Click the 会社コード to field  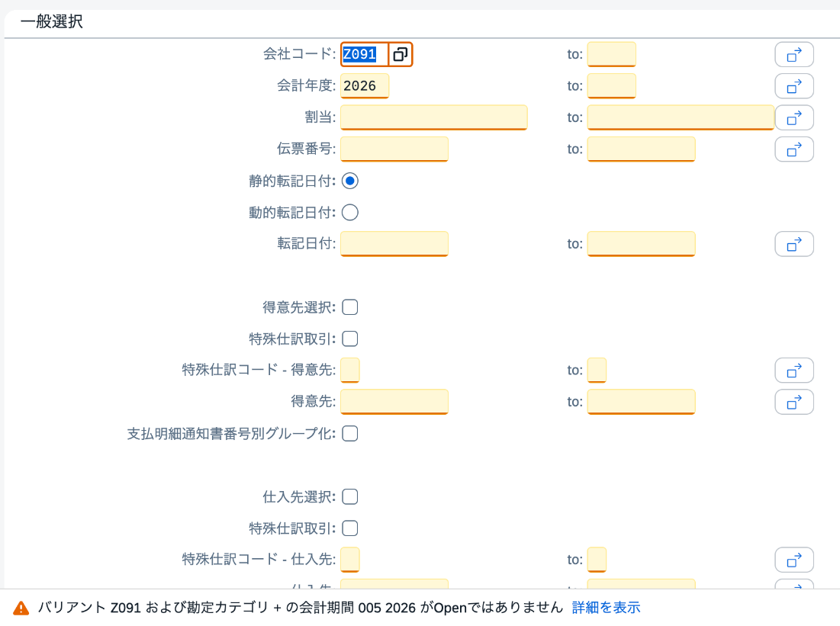[x=611, y=54]
